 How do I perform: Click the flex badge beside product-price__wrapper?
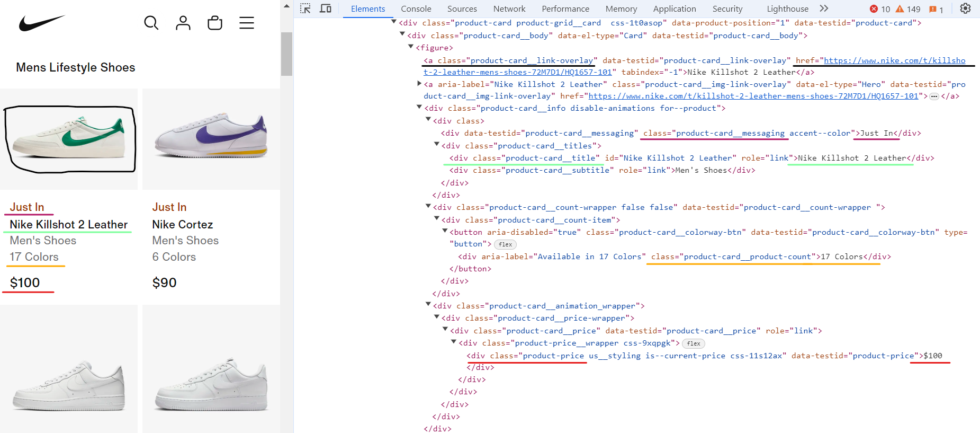(x=694, y=343)
